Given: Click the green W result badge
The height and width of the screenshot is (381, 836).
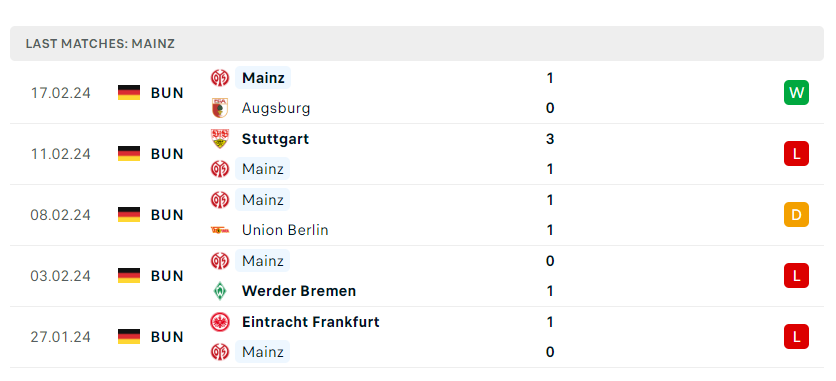Looking at the screenshot, I should click(x=796, y=93).
